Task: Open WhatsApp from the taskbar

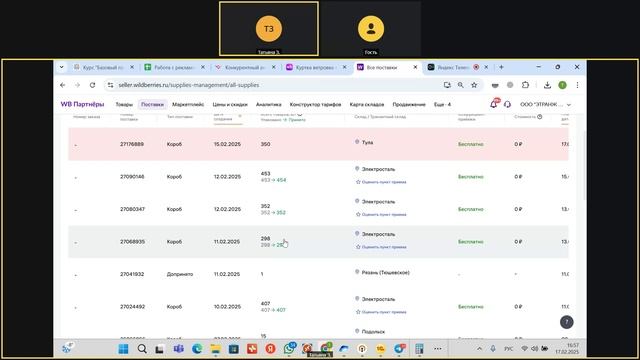Action: (x=289, y=349)
